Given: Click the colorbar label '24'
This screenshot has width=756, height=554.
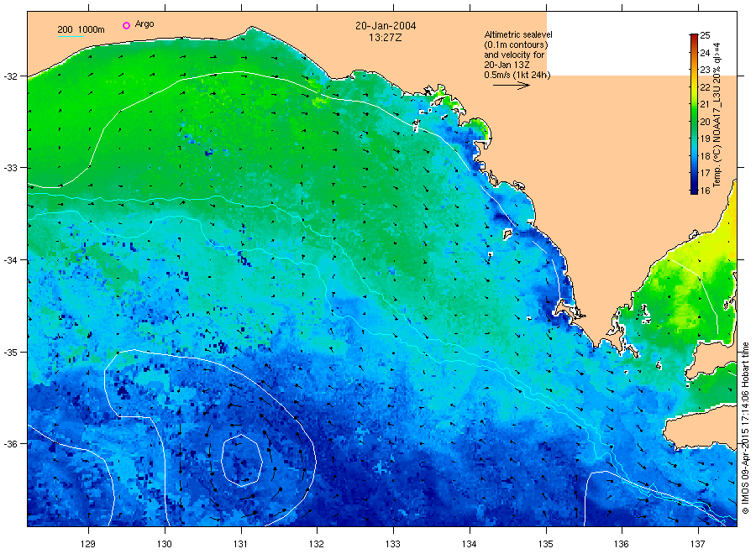Looking at the screenshot, I should tap(705, 53).
